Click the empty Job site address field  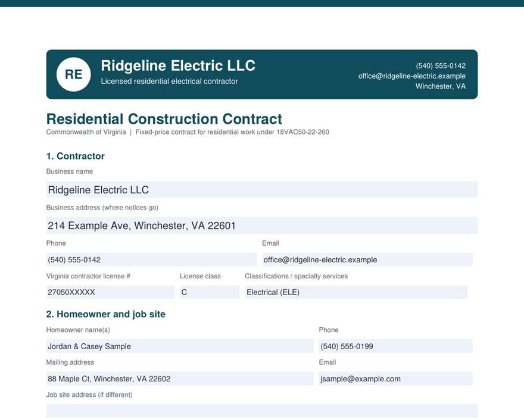click(x=261, y=411)
